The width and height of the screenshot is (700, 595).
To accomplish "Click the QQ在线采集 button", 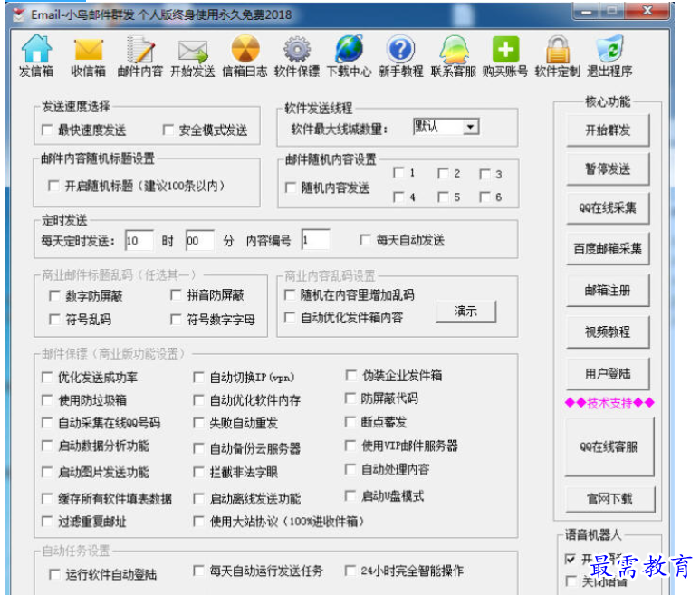I will [608, 208].
